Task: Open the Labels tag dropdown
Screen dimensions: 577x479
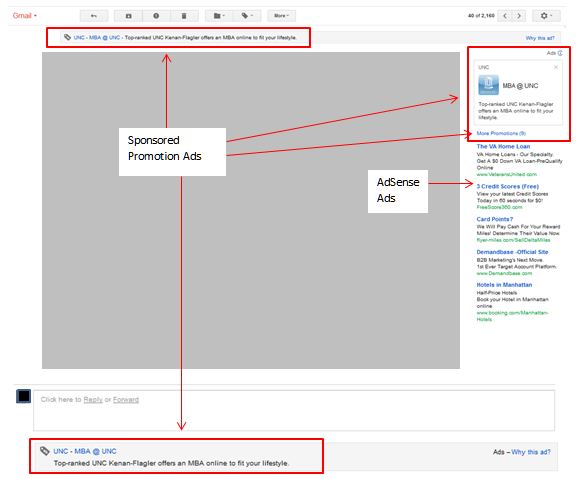Action: pos(247,16)
